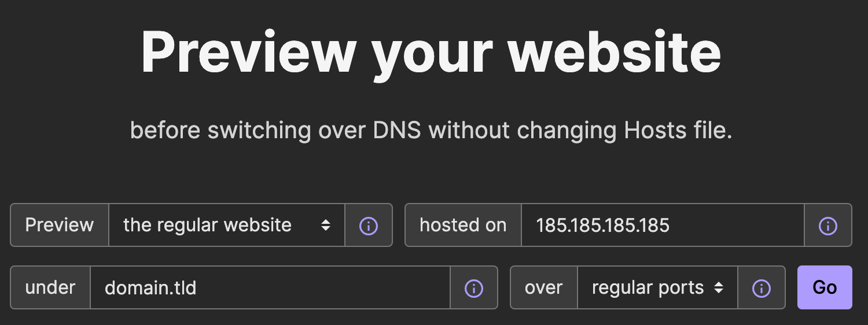Click the word "website" in the main heading
868x325 pixels.
point(615,52)
